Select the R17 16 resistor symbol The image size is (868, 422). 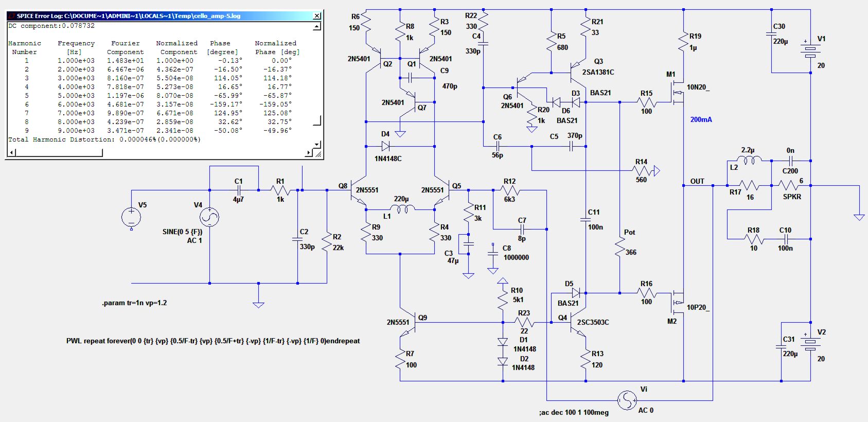click(749, 185)
